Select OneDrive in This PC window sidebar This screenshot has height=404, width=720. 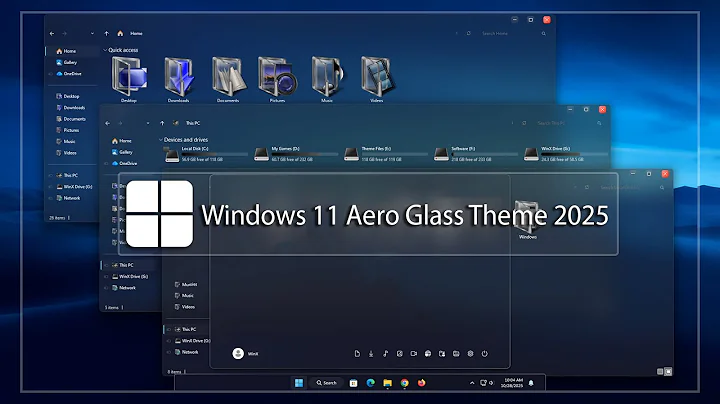click(124, 163)
